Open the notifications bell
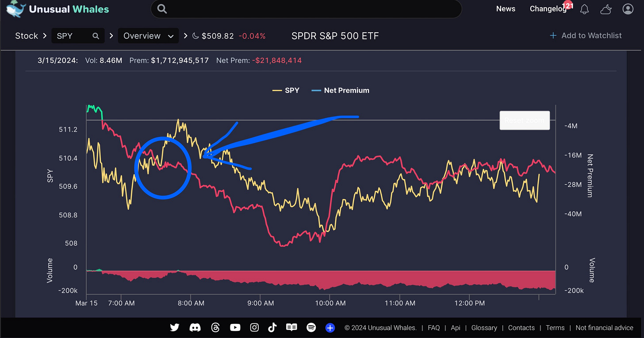This screenshot has width=644, height=338. (584, 9)
